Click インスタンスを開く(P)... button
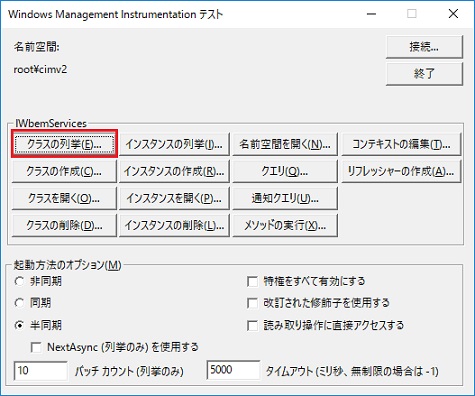The width and height of the screenshot is (475, 396). coord(174,198)
